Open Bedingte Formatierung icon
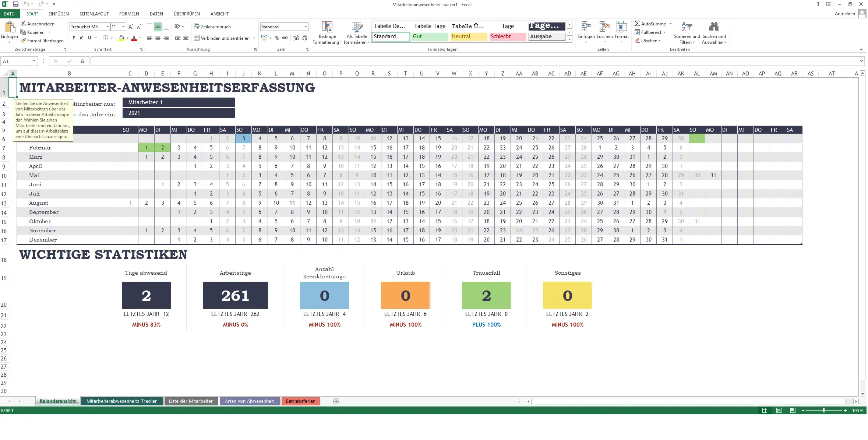Viewport: 868px width, 440px height. pos(327,27)
